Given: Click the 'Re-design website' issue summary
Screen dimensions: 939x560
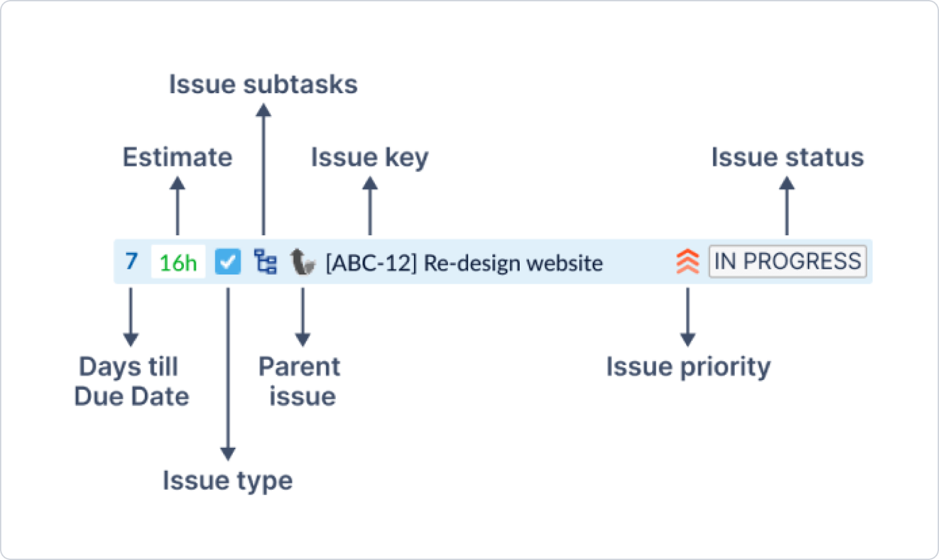Looking at the screenshot, I should pyautogui.click(x=513, y=263).
